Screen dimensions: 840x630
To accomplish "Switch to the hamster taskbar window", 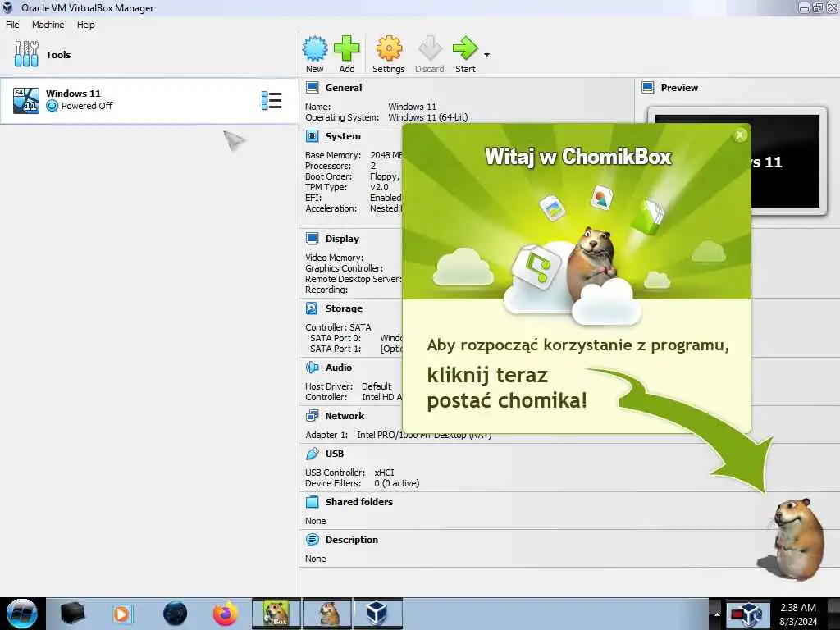I will [327, 614].
